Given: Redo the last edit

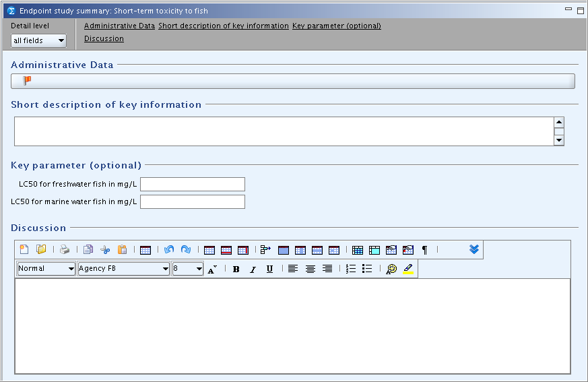Looking at the screenshot, I should coord(186,249).
